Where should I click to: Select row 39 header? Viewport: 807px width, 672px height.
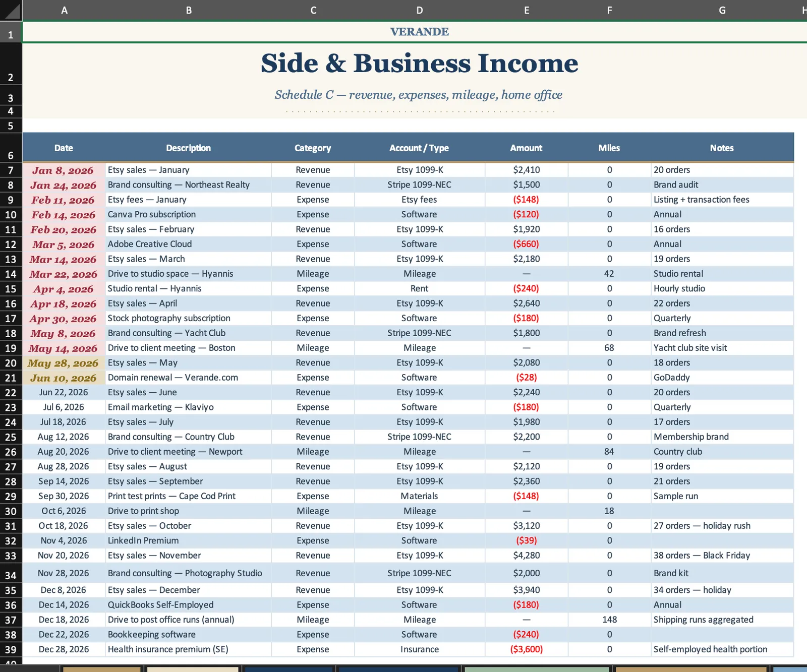(x=11, y=650)
